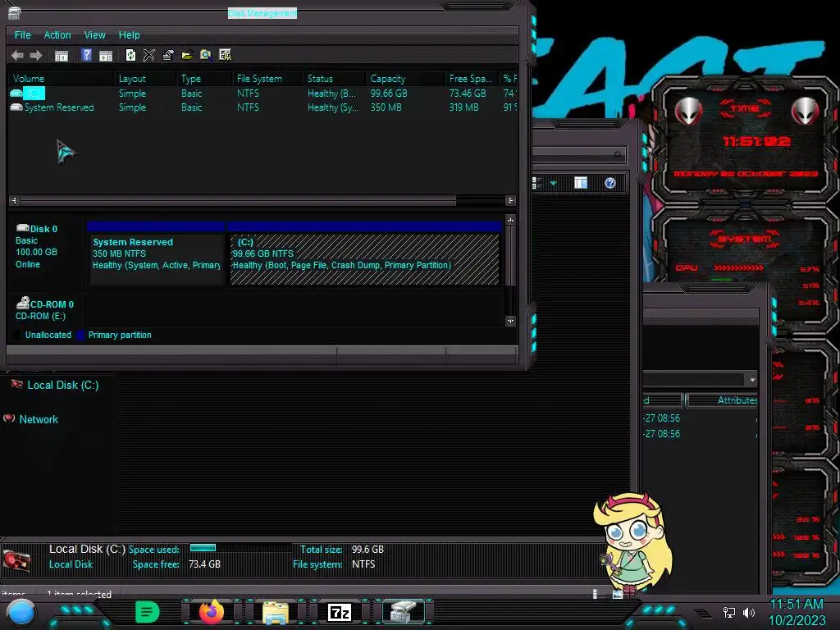The height and width of the screenshot is (630, 840).
Task: Click the Unallocated black legend swatch
Action: click(x=16, y=335)
